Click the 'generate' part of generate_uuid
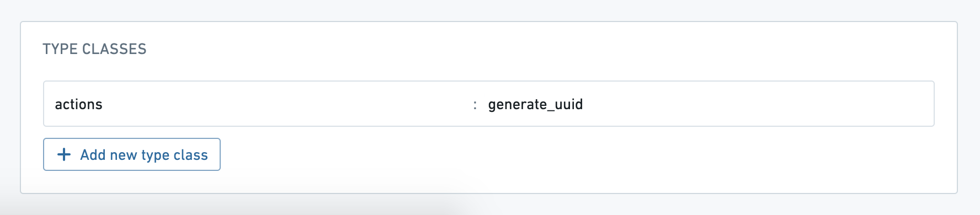Image resolution: width=980 pixels, height=215 pixels. point(513,105)
